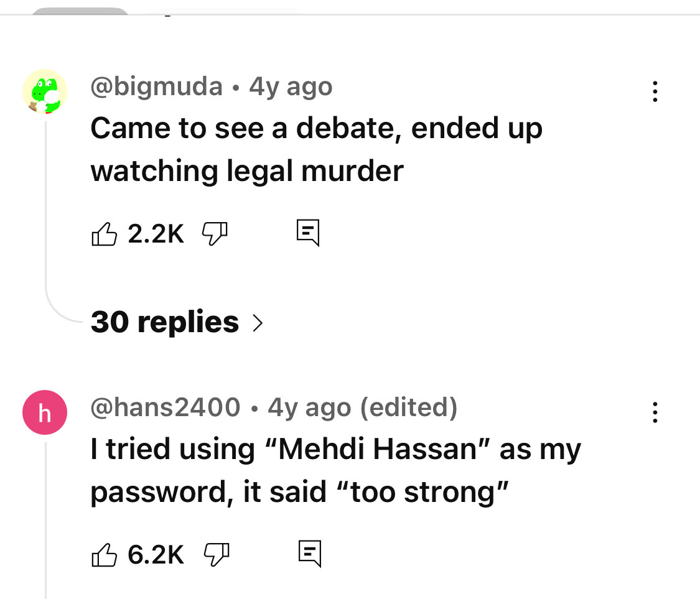
Task: Expand the 30 replies thread
Action: pos(177,322)
